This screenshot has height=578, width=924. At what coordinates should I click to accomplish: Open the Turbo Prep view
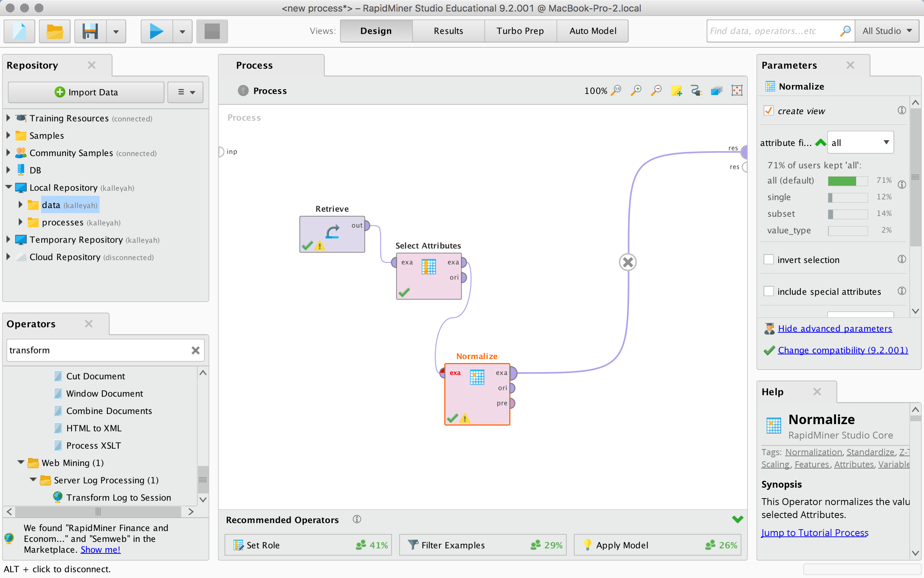[520, 31]
